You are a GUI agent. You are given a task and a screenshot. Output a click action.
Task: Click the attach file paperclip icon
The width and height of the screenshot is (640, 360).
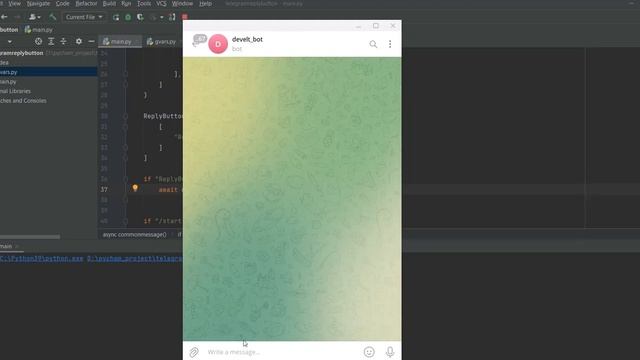point(194,352)
